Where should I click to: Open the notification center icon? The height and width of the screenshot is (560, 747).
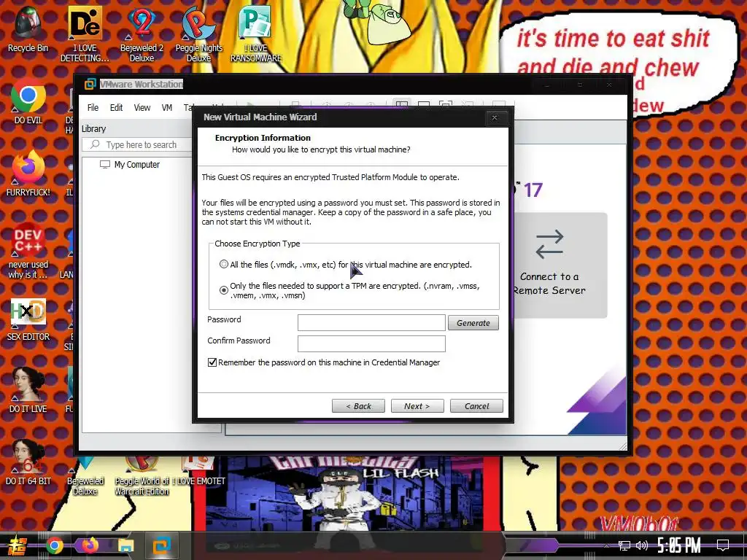click(723, 545)
